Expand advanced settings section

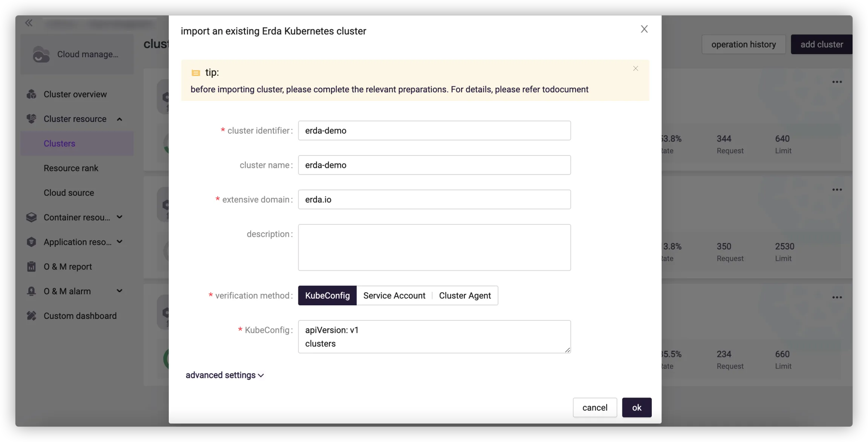tap(225, 375)
